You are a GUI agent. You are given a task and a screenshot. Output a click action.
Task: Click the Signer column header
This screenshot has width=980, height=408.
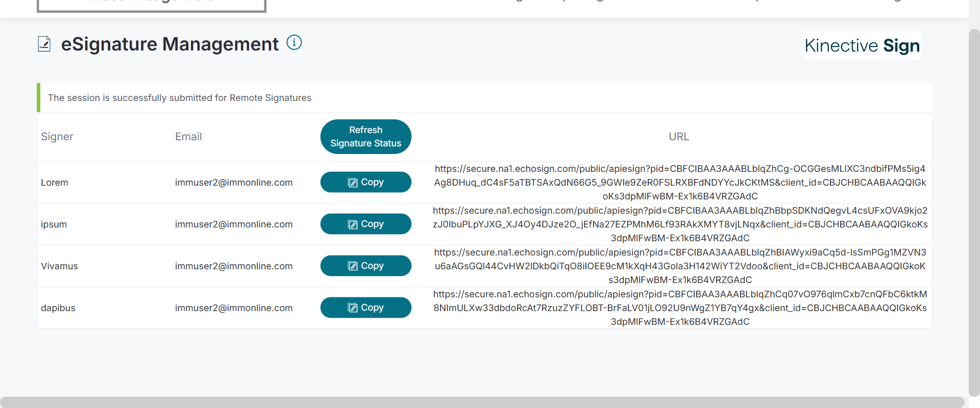[x=57, y=137]
